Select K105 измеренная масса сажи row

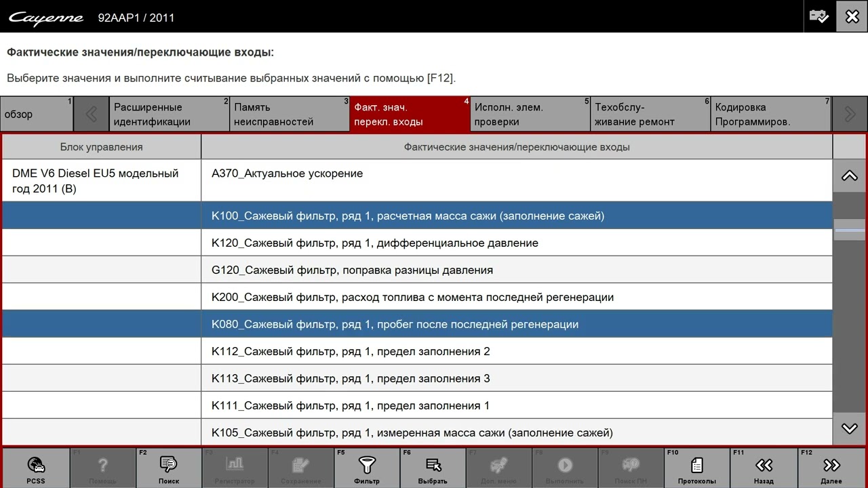pyautogui.click(x=517, y=432)
